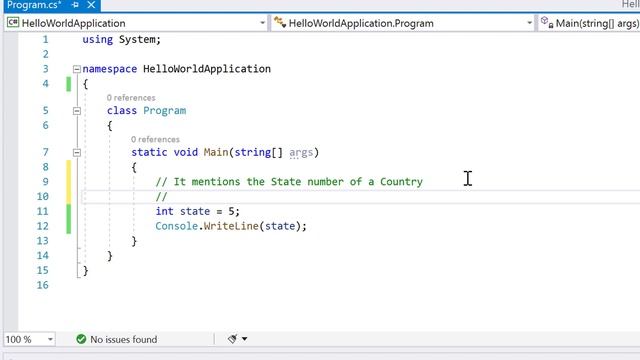Collapse the static void Main method

coord(77,153)
